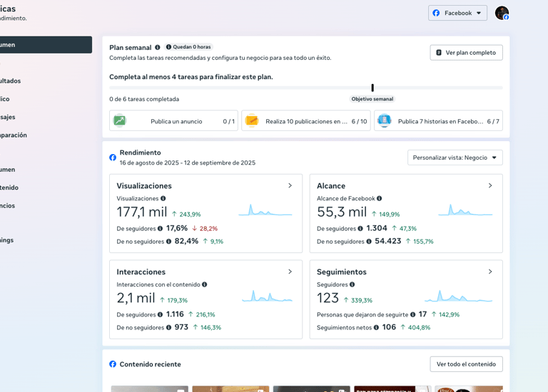Screen dimensions: 548x392
Task: Click the green chart ad task icon
Action: [120, 120]
